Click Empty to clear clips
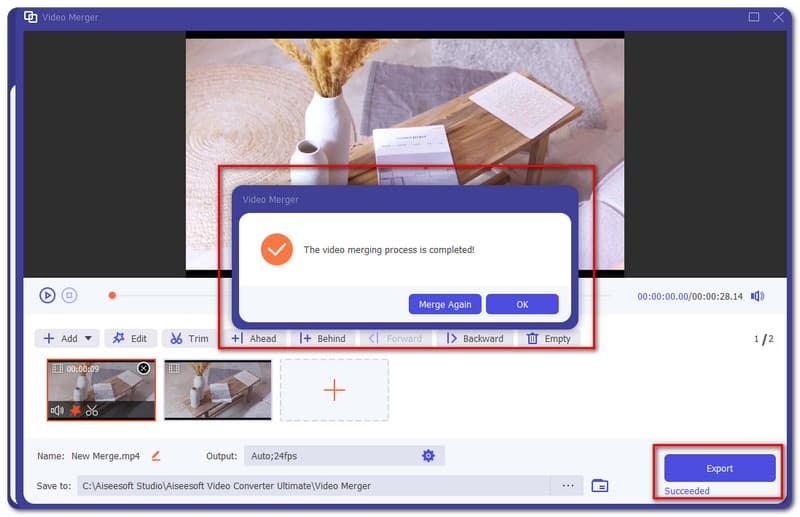The width and height of the screenshot is (800, 517). point(549,338)
